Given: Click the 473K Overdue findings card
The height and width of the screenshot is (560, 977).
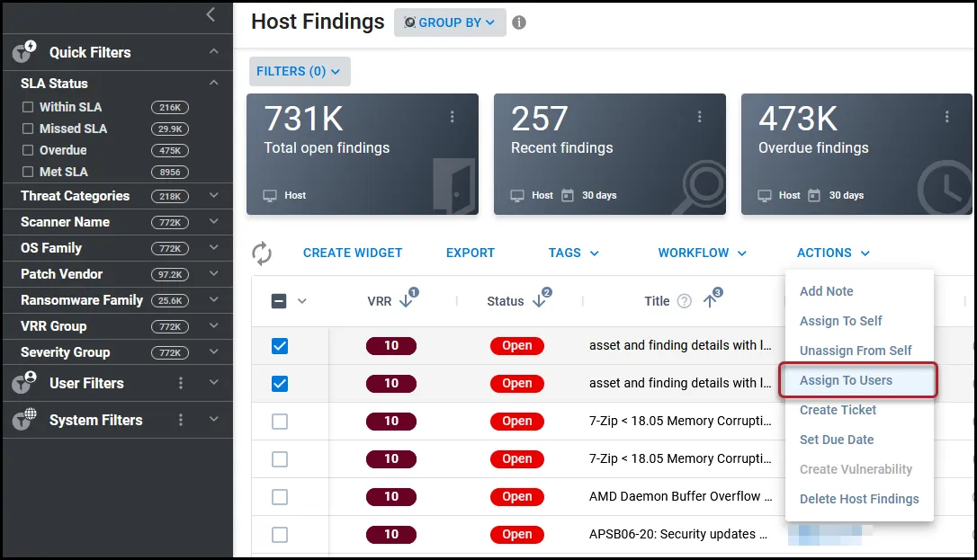Looking at the screenshot, I should tap(856, 155).
